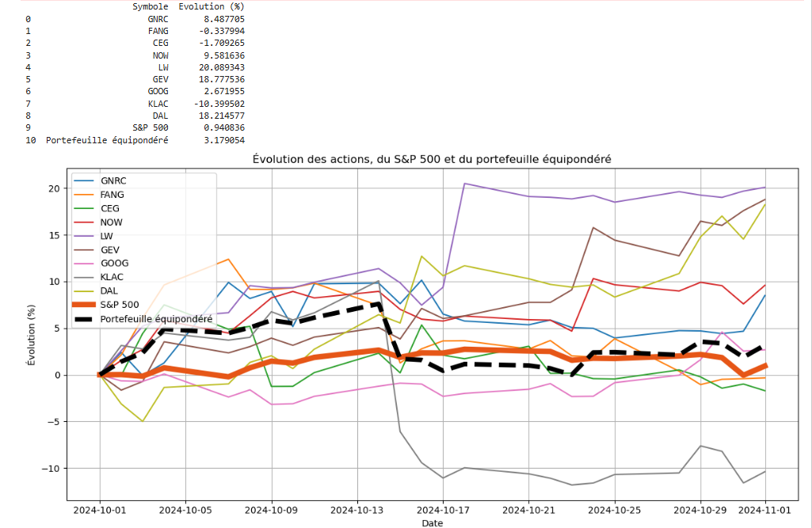The image size is (812, 528).
Task: Click the chart title "Évolution des actions…"
Action: pos(432,159)
